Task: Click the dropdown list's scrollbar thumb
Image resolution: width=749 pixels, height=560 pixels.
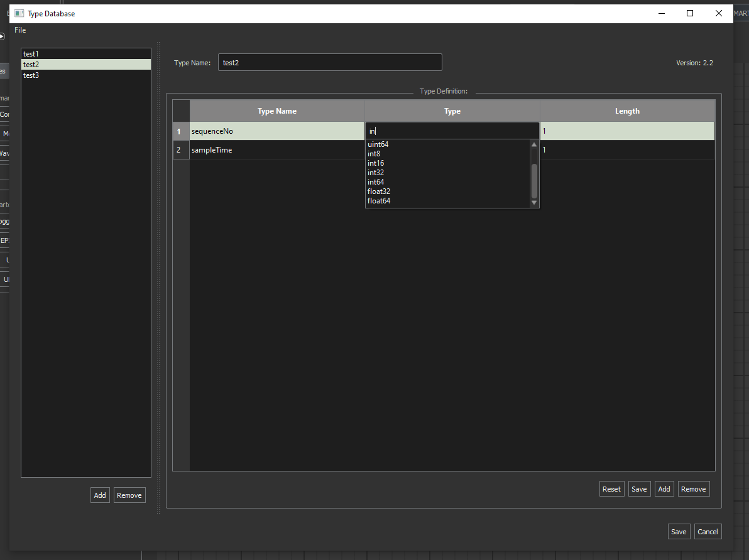Action: coord(534,181)
